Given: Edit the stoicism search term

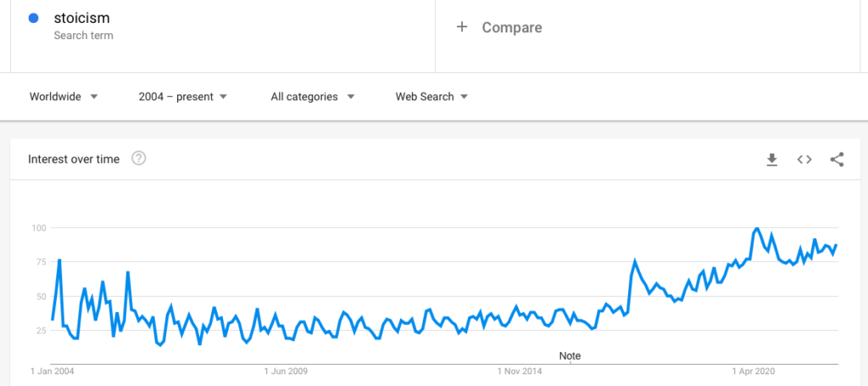Looking at the screenshot, I should 82,19.
